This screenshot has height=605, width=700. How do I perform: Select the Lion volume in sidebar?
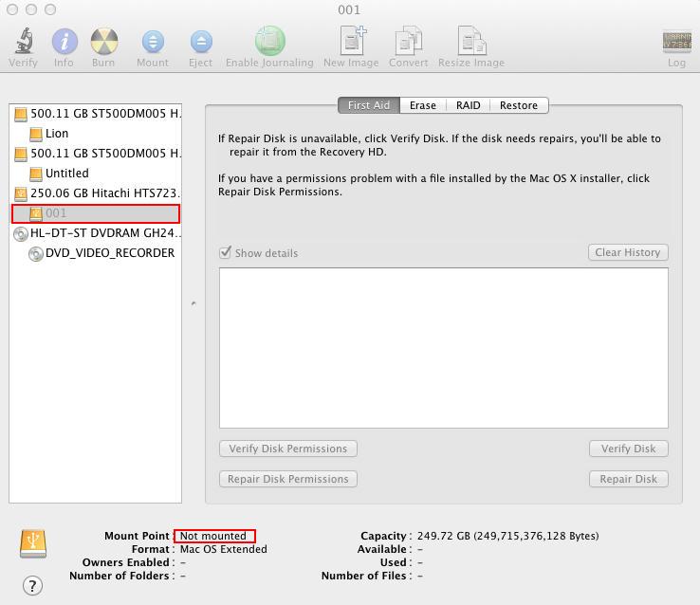click(57, 134)
